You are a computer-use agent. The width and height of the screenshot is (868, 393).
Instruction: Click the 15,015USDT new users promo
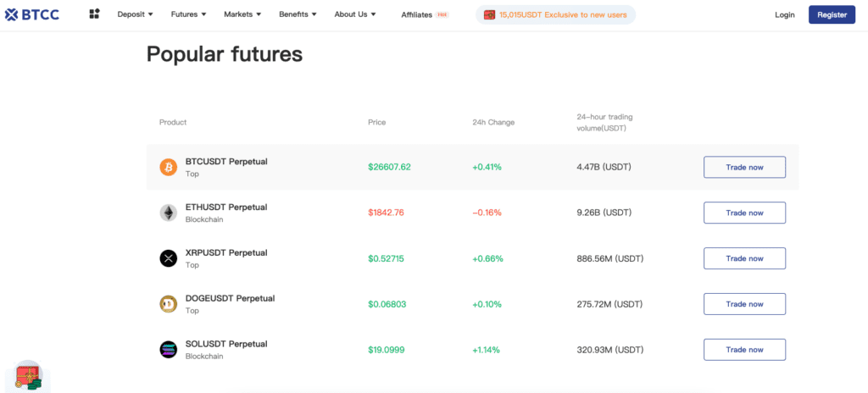[556, 15]
